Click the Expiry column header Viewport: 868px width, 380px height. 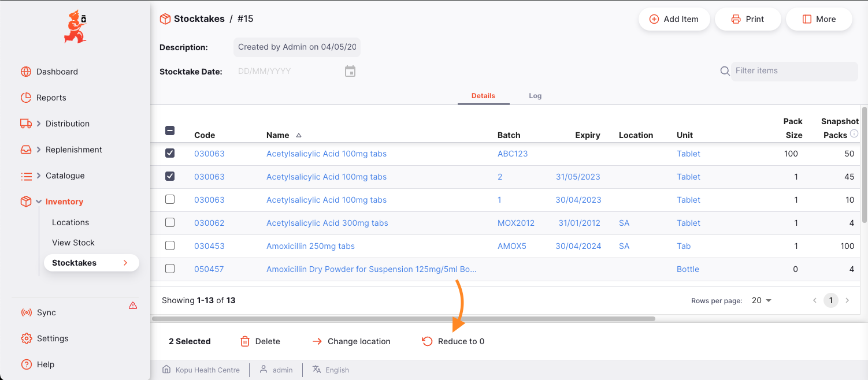tap(588, 135)
